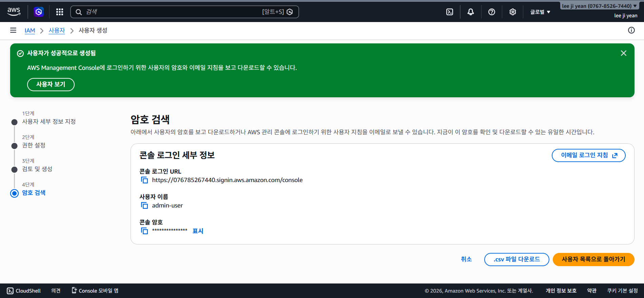Open the notifications bell icon
Screen dimensions: 644x298
pyautogui.click(x=471, y=12)
